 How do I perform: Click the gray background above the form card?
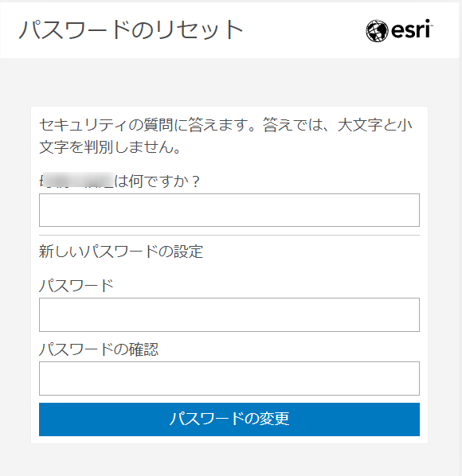(x=229, y=82)
